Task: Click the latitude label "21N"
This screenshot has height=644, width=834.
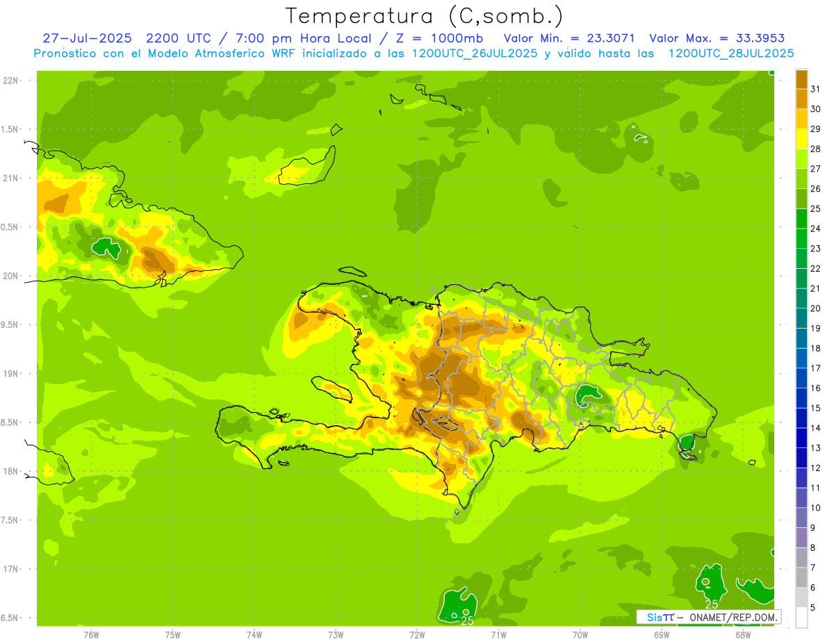Action: pyautogui.click(x=10, y=178)
